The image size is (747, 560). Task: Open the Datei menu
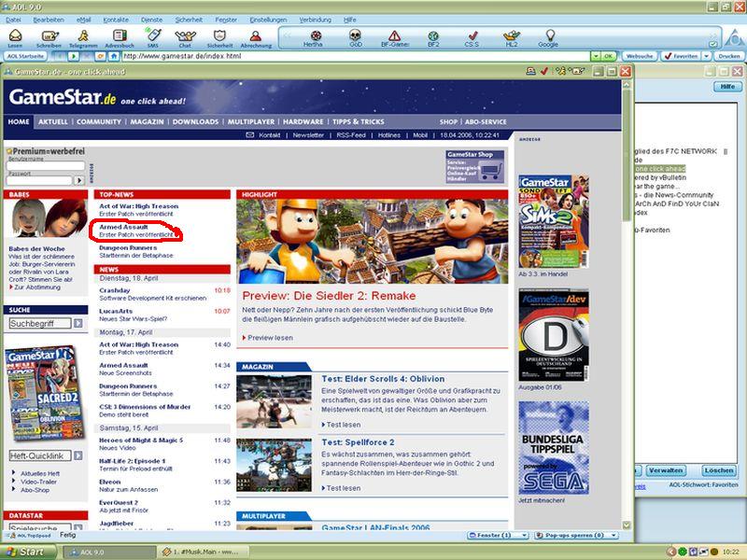(x=13, y=20)
